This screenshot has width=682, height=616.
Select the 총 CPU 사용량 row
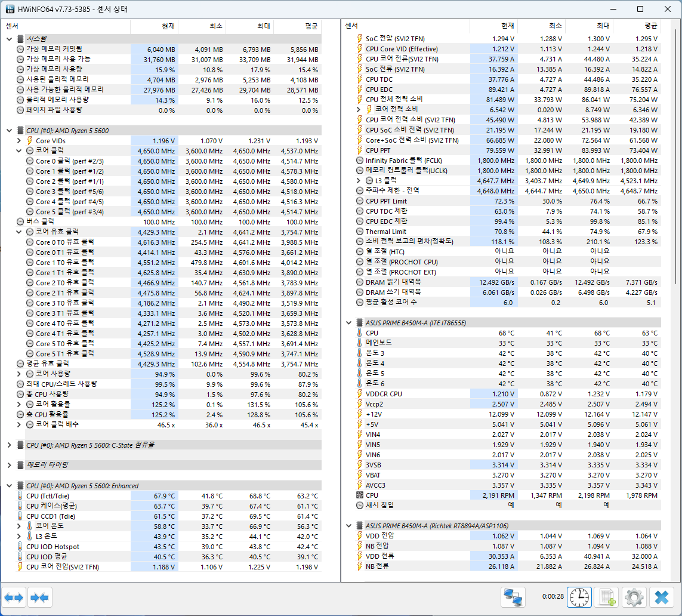tap(168, 394)
